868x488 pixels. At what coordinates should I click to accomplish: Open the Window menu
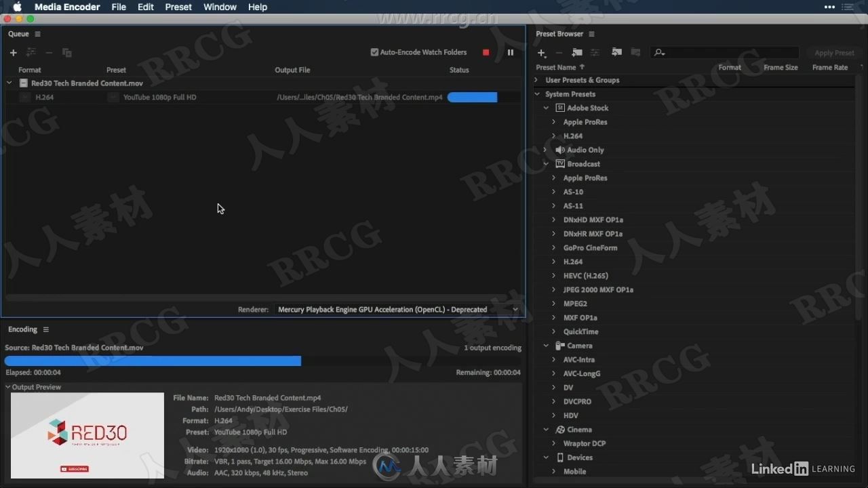220,7
